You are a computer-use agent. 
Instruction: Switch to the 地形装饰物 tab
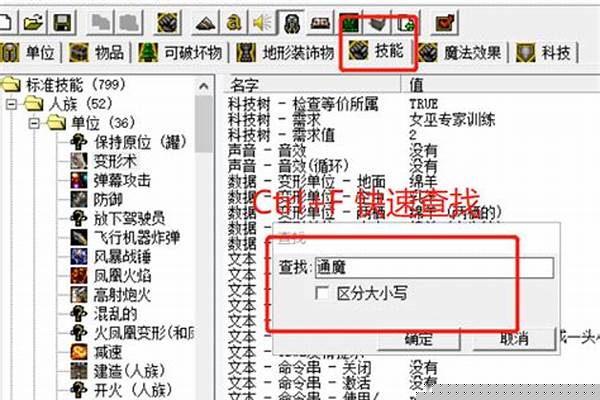285,52
